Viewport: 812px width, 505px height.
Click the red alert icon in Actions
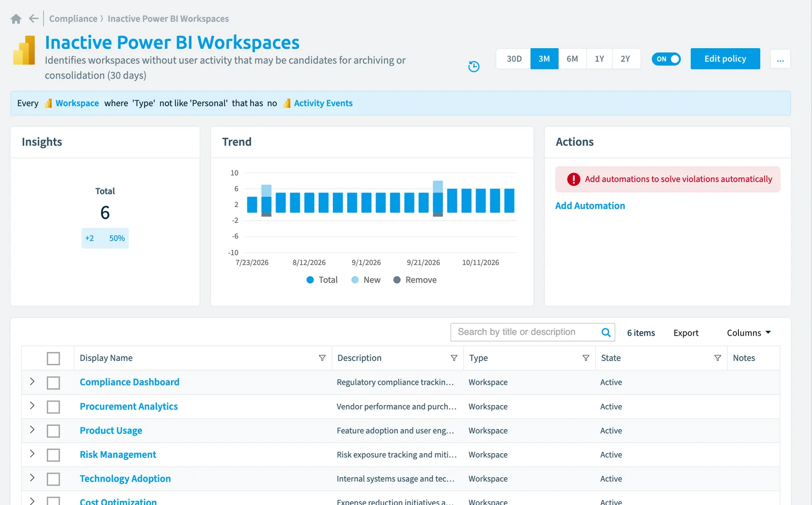coord(573,179)
